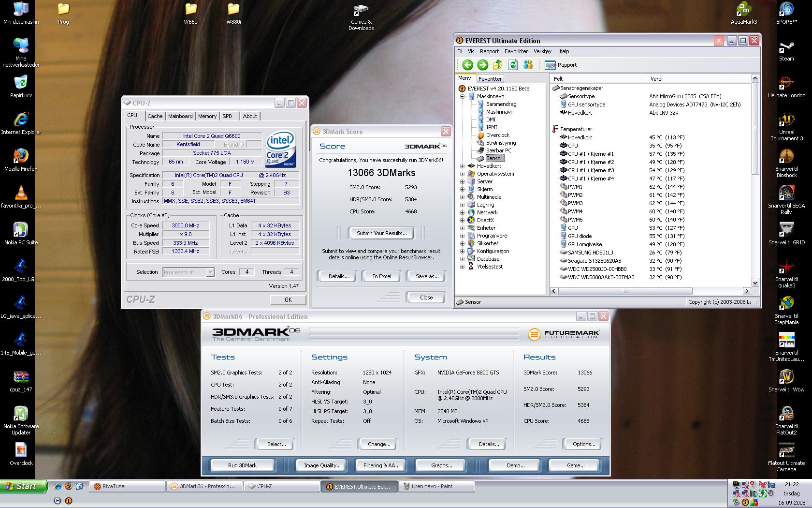Viewport: 812px width, 508px height.
Task: Open Nokia PC Suite desktop icon
Action: (x=21, y=234)
